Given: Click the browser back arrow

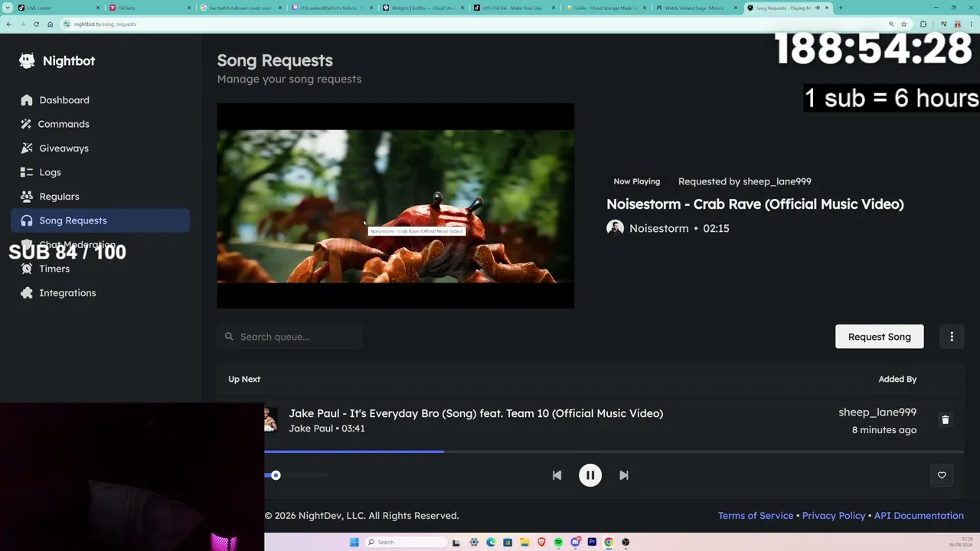Looking at the screenshot, I should click(x=8, y=24).
